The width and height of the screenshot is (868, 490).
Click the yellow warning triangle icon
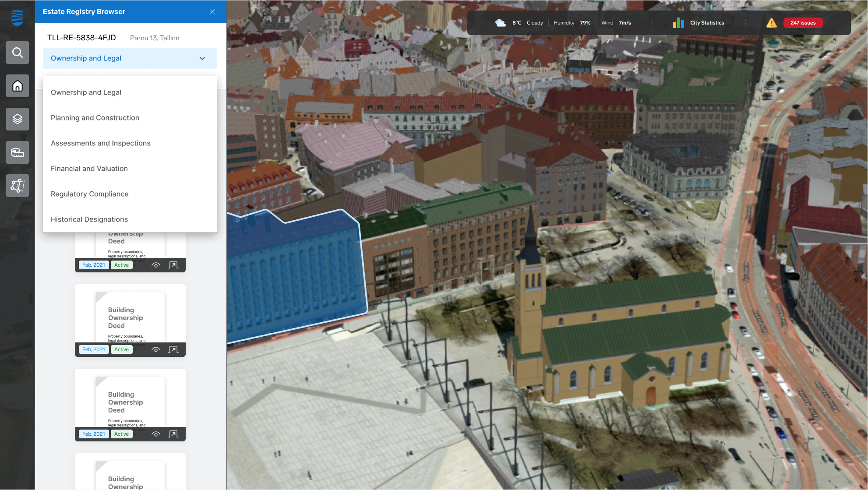tap(772, 23)
